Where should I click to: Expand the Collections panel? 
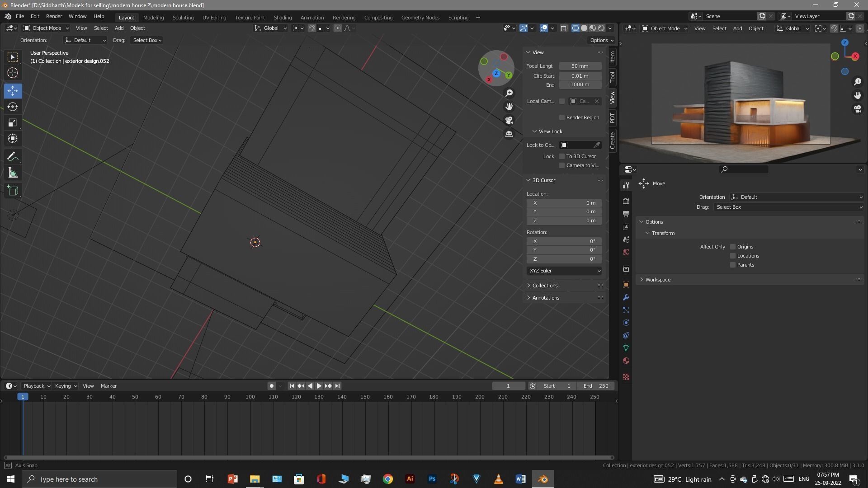544,286
